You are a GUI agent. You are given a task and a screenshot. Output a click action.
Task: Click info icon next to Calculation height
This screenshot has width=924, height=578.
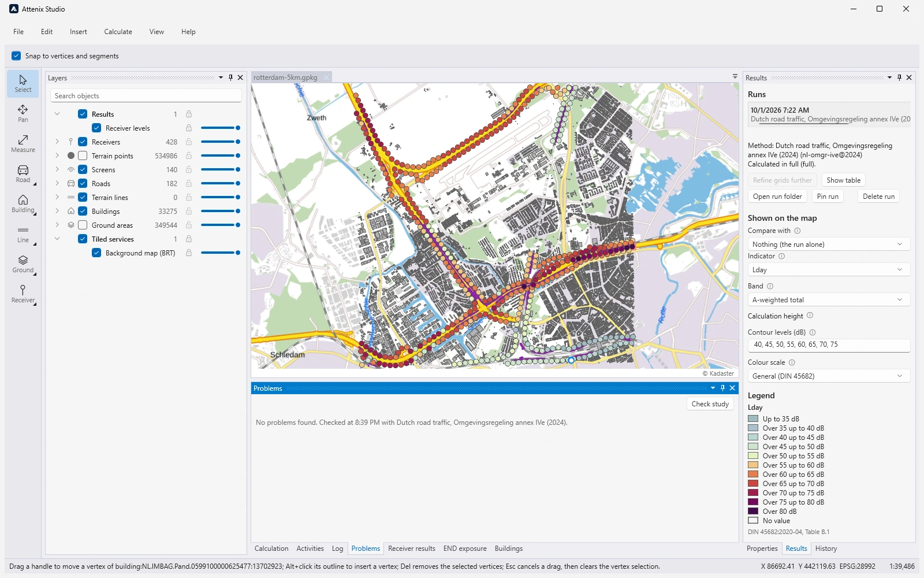click(x=810, y=316)
